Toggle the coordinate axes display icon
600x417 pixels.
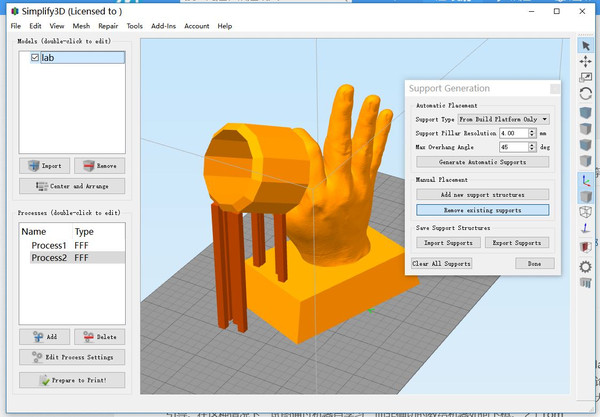585,180
